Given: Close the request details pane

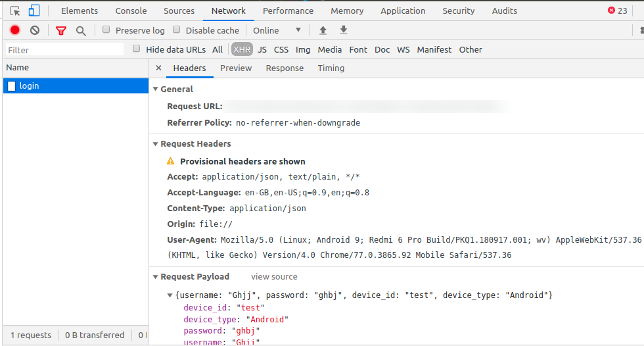Looking at the screenshot, I should click(x=158, y=68).
